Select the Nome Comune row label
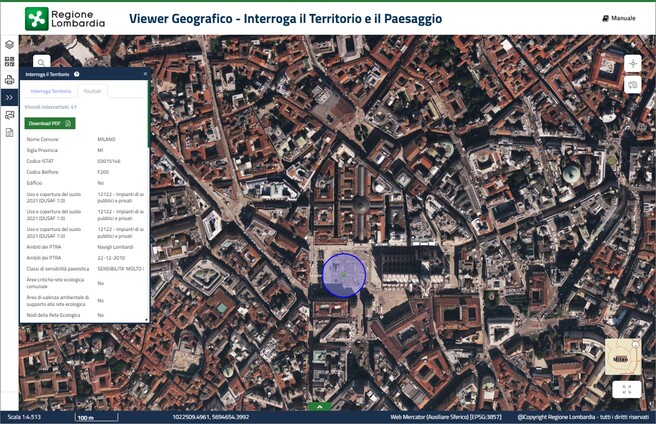Viewport: 656px width, 424px height. point(43,139)
